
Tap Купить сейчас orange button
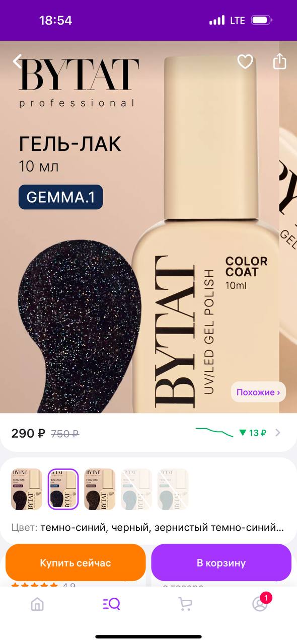point(76,562)
